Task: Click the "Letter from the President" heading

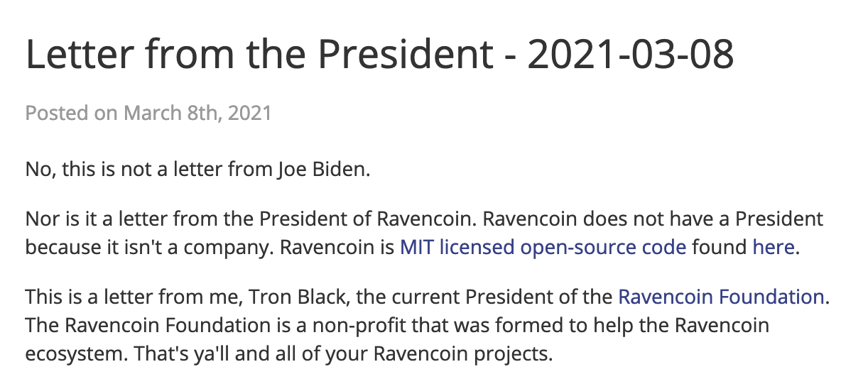Action: [x=259, y=54]
